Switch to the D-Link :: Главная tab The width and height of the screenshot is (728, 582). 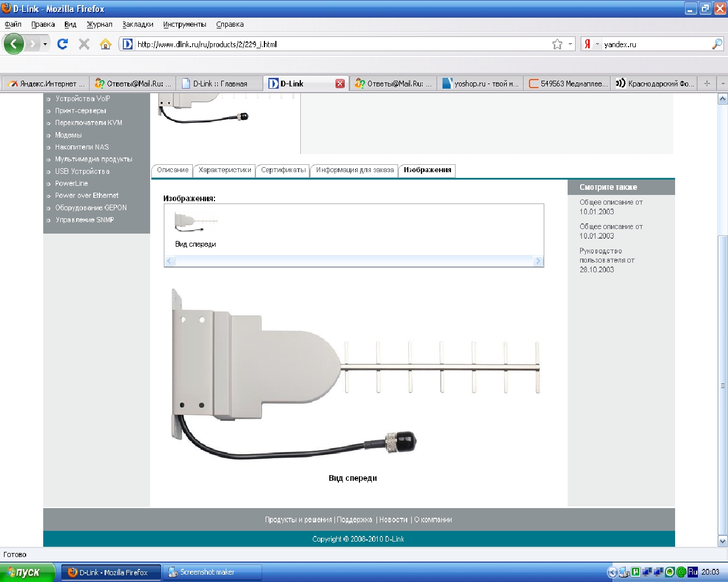click(220, 84)
